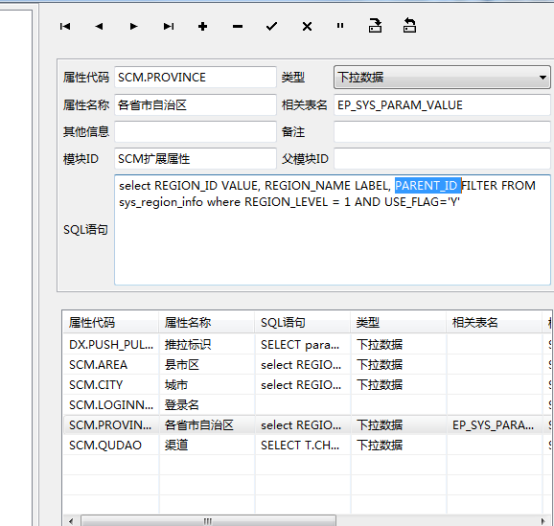Click the empty 备注 input field

(442, 132)
